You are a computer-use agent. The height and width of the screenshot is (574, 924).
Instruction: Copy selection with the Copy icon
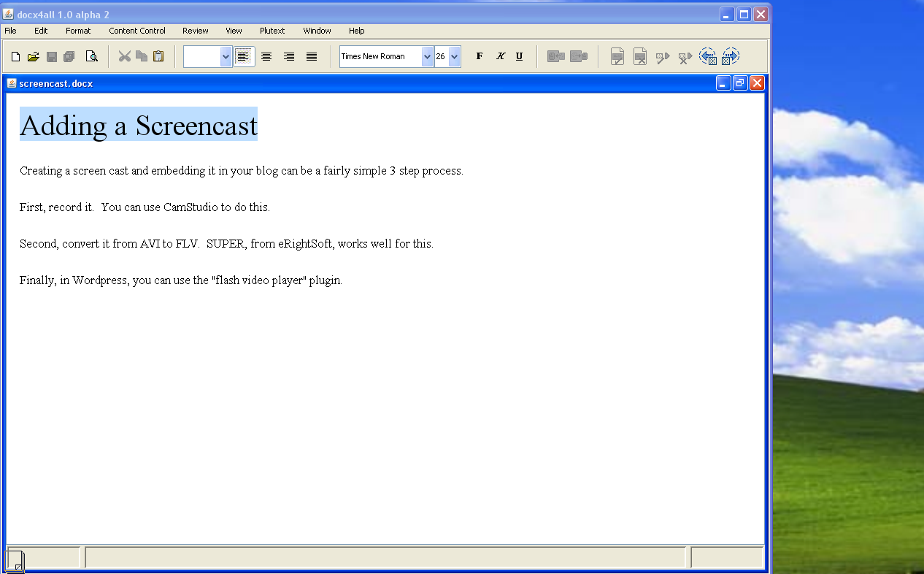pyautogui.click(x=142, y=56)
